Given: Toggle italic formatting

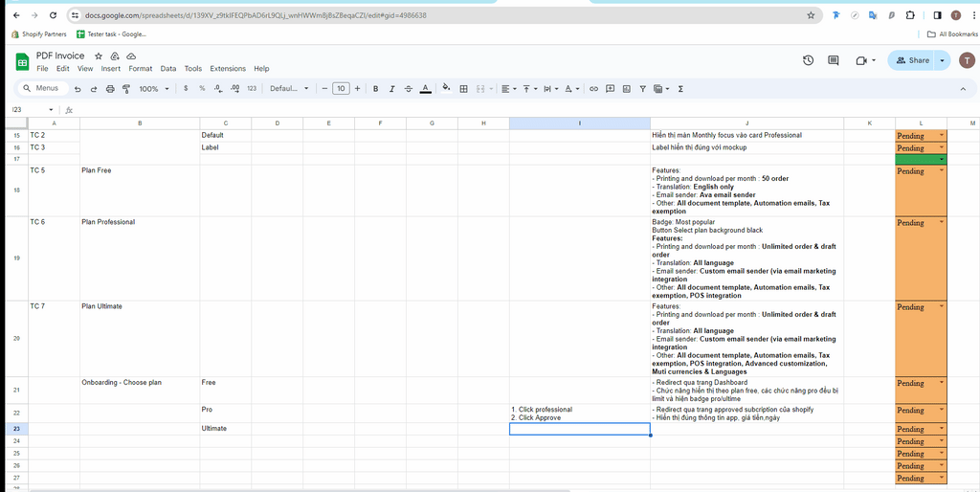Looking at the screenshot, I should 391,89.
